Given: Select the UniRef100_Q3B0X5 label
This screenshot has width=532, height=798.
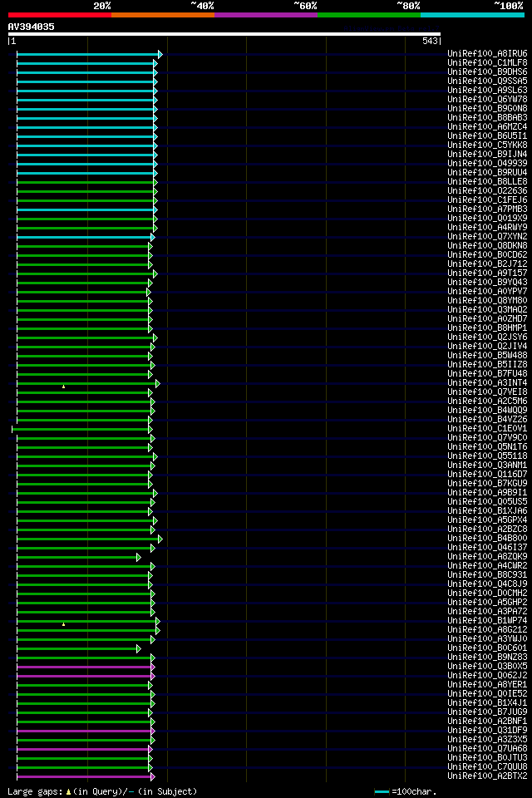Looking at the screenshot, I should click(x=487, y=667).
